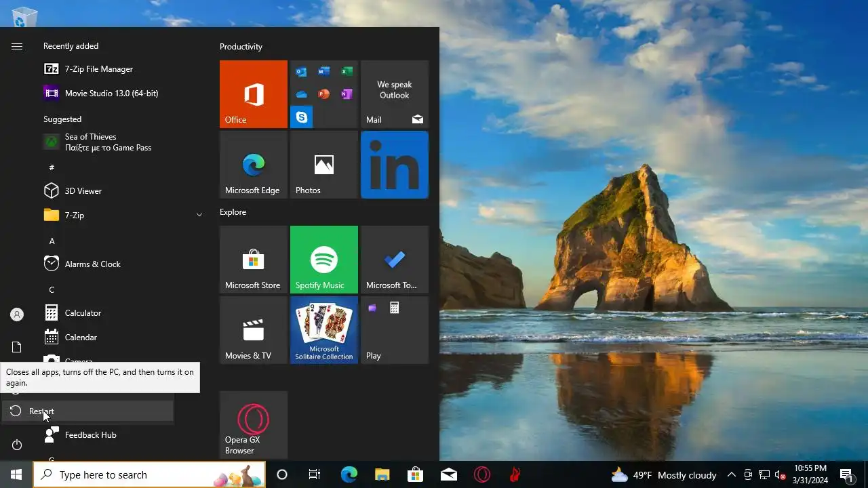Open Recycle Bin on desktop

pyautogui.click(x=24, y=16)
